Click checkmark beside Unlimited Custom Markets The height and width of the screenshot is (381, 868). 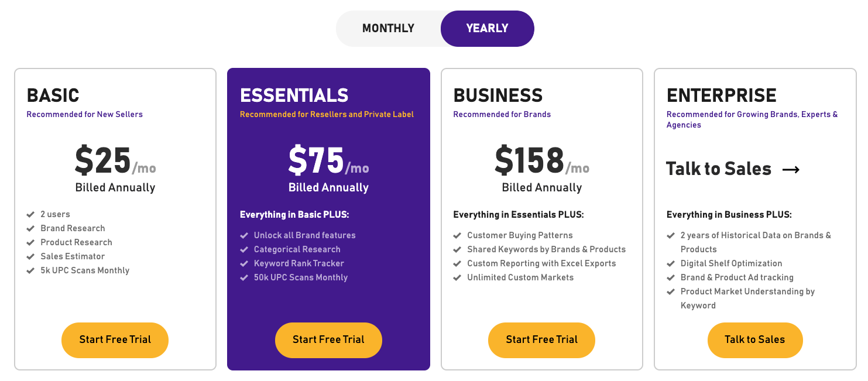tap(457, 277)
